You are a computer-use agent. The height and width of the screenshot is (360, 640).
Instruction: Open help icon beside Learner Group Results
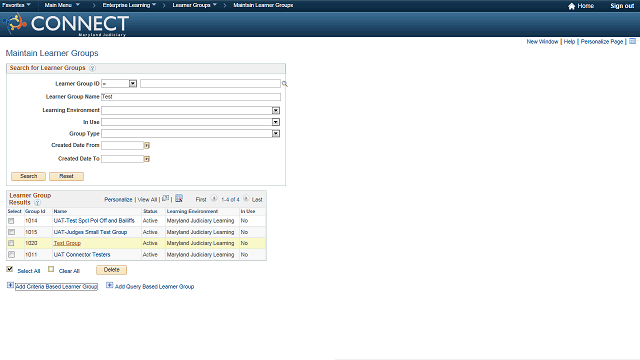(37, 202)
